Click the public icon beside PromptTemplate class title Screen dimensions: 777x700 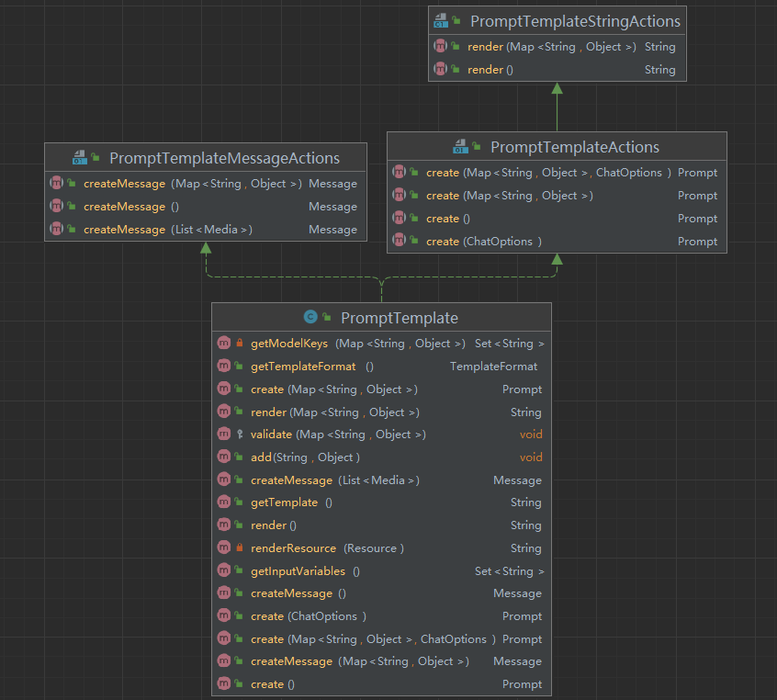pyautogui.click(x=327, y=317)
